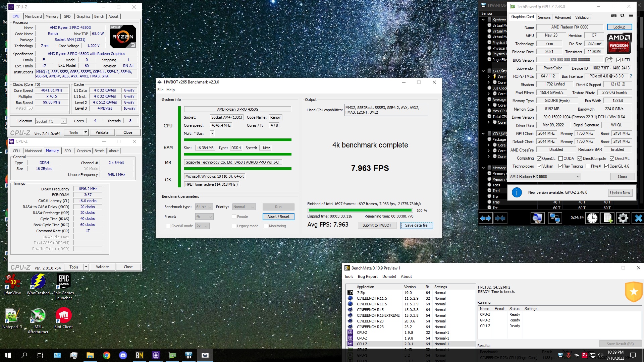Click the BIOS export share icon in GPU-Z
This screenshot has width=644, height=362.
click(x=609, y=60)
